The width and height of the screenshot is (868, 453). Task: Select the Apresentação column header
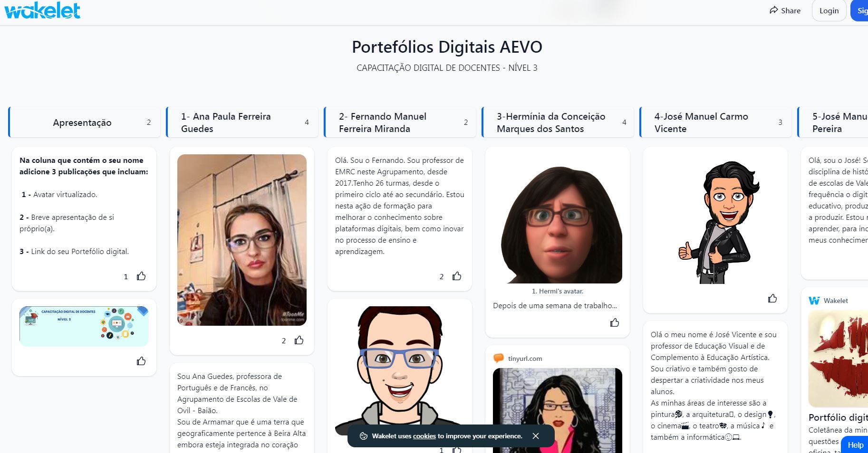pyautogui.click(x=82, y=123)
